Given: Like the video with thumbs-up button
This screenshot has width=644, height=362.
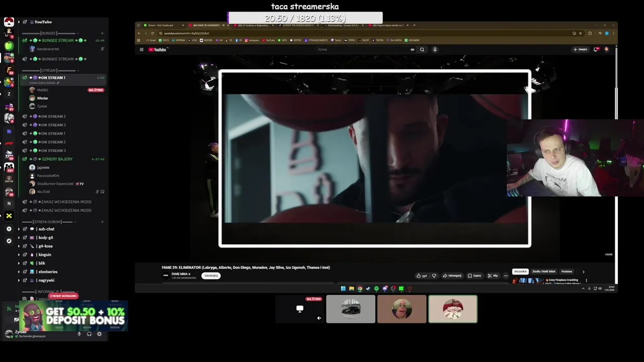Looking at the screenshot, I should [x=422, y=276].
